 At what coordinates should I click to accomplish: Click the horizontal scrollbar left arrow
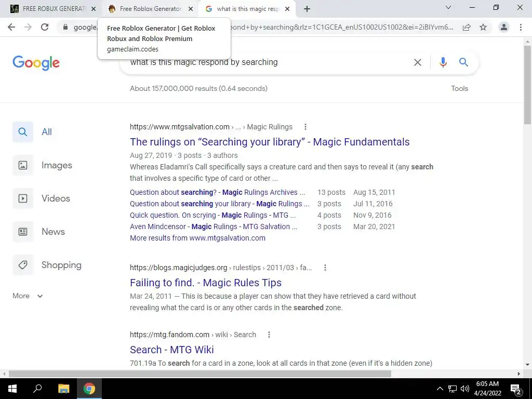[x=4, y=374]
